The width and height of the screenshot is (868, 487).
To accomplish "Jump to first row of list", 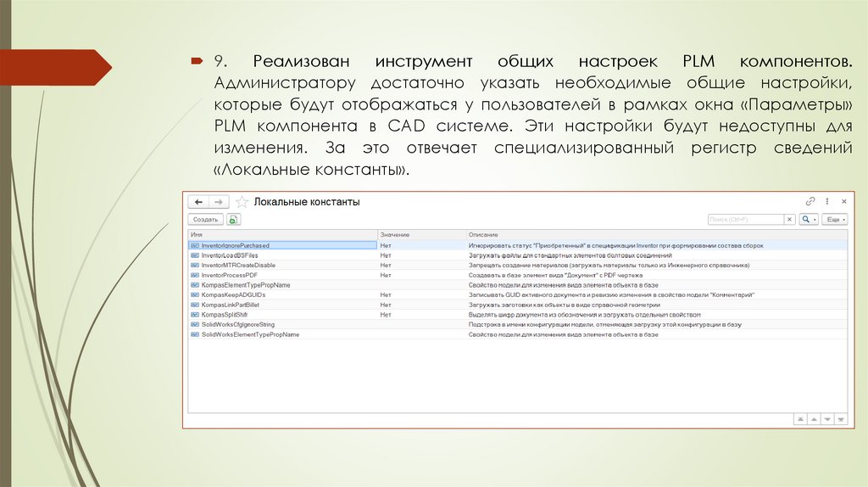I will pyautogui.click(x=799, y=419).
